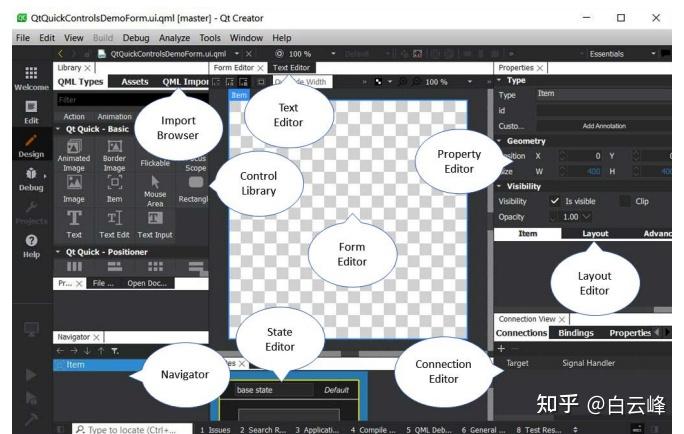Switch to the Assets tab

(x=135, y=82)
